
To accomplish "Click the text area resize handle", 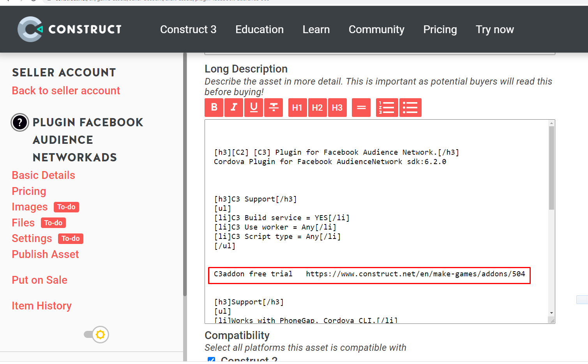I will [552, 320].
